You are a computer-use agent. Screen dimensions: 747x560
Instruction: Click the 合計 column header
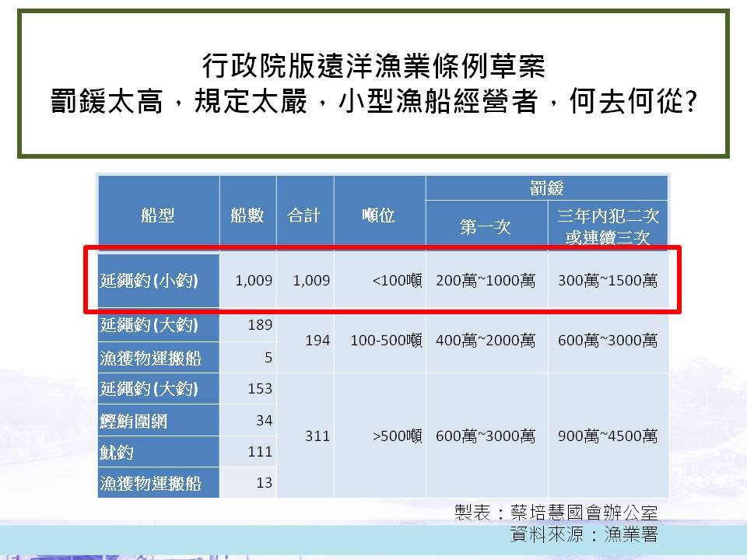[x=304, y=215]
